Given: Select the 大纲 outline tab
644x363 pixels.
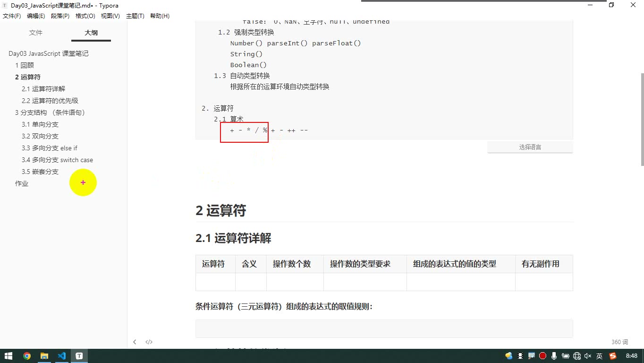Looking at the screenshot, I should point(91,33).
